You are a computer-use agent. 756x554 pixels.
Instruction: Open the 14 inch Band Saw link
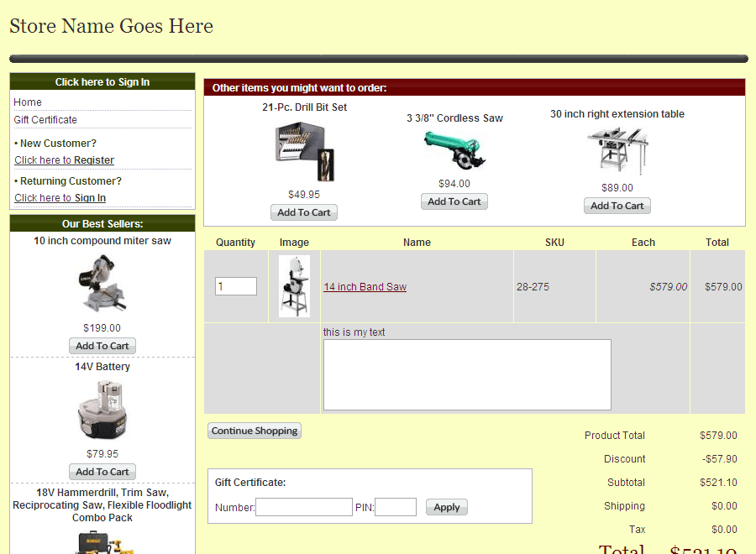coord(365,287)
